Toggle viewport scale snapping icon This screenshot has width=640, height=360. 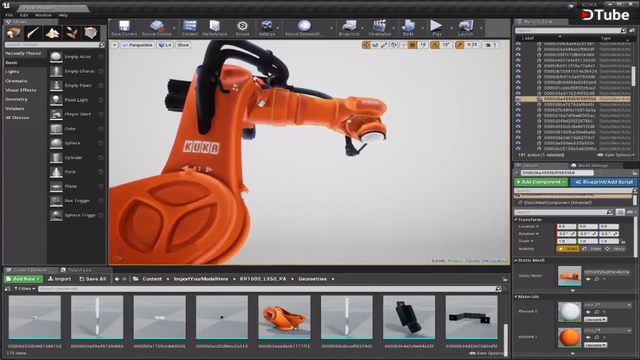[x=460, y=45]
